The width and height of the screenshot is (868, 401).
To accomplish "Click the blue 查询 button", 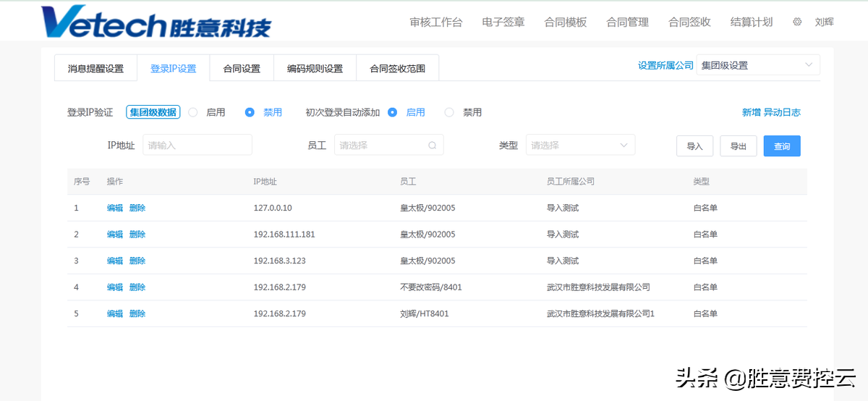I will pyautogui.click(x=782, y=145).
